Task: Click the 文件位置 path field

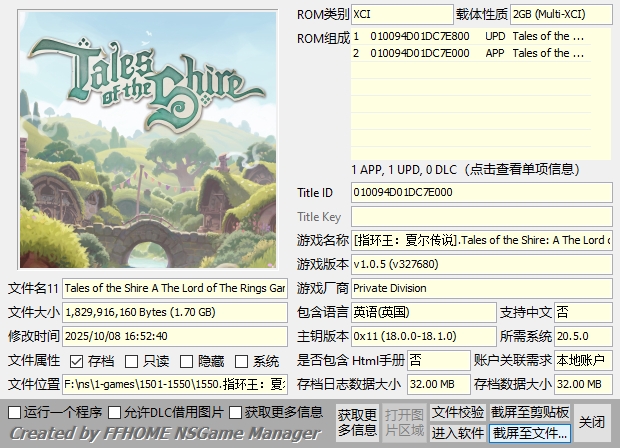Action: [x=175, y=384]
